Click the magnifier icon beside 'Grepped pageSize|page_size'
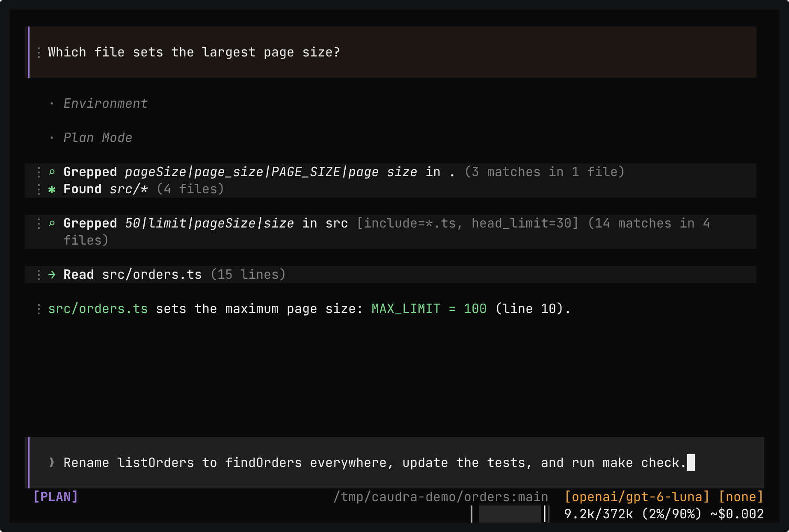789x532 pixels. coord(52,172)
